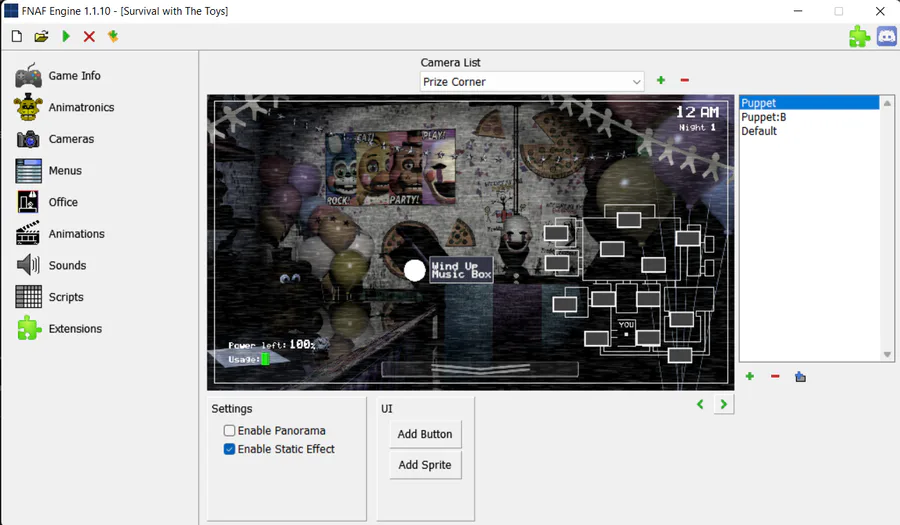Image resolution: width=900 pixels, height=525 pixels.
Task: Uncheck Enable Static Effect
Action: click(229, 449)
